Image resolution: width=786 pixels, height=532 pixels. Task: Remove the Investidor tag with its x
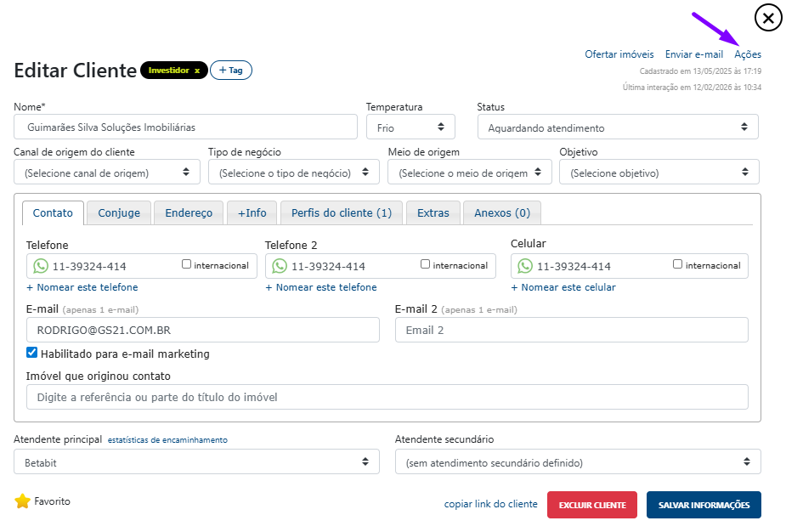pos(197,71)
